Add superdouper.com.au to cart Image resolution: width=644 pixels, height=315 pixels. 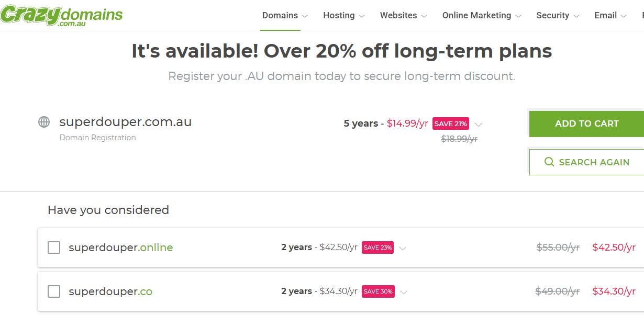point(586,124)
